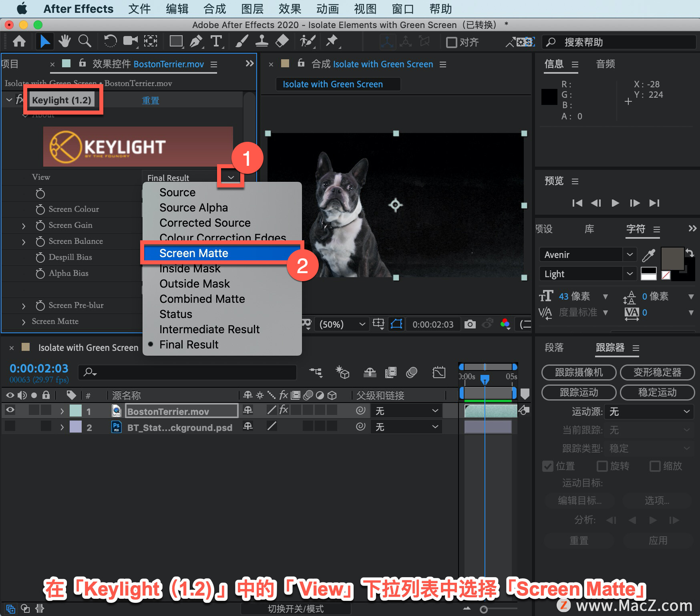Image resolution: width=700 pixels, height=616 pixels.
Task: Open parent dropdown for BostonTerrier.mov layer
Action: (x=407, y=411)
